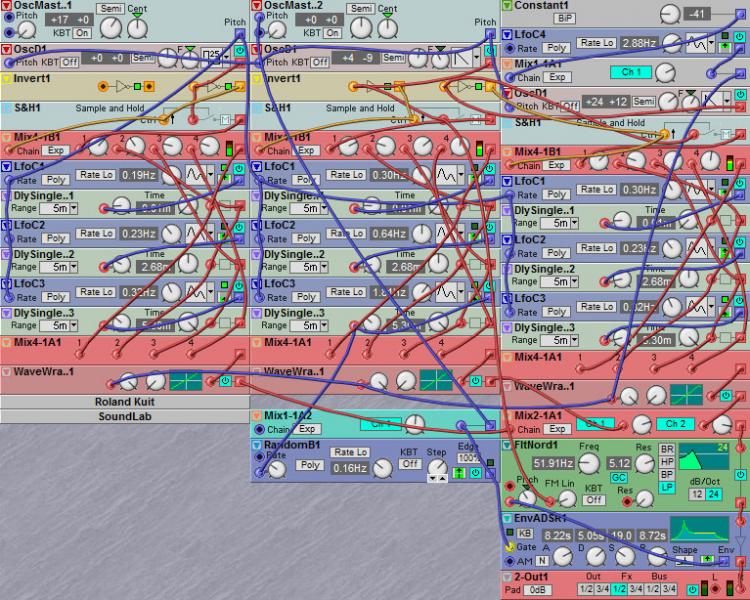
Task: Toggle the N button beside AM on EnvADSR1
Action: click(x=542, y=561)
